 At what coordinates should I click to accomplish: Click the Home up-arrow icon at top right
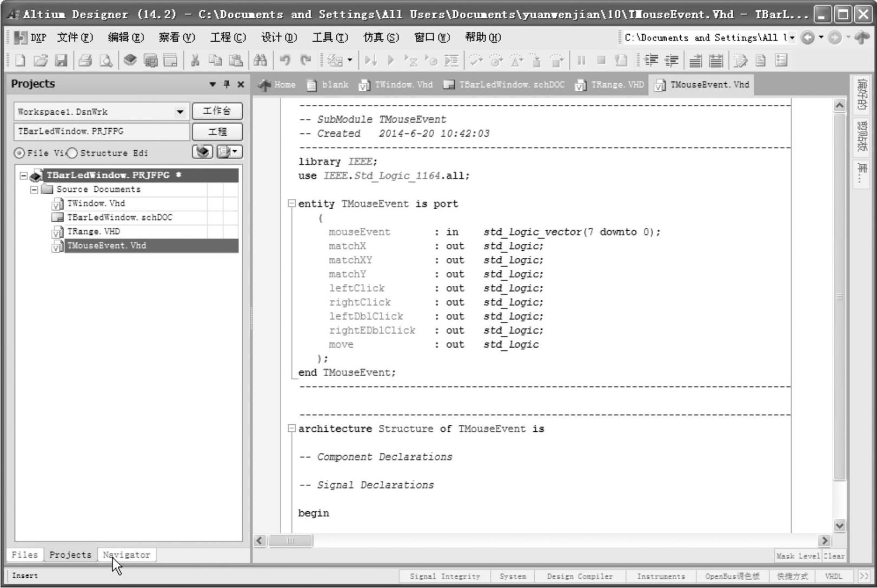(862, 37)
